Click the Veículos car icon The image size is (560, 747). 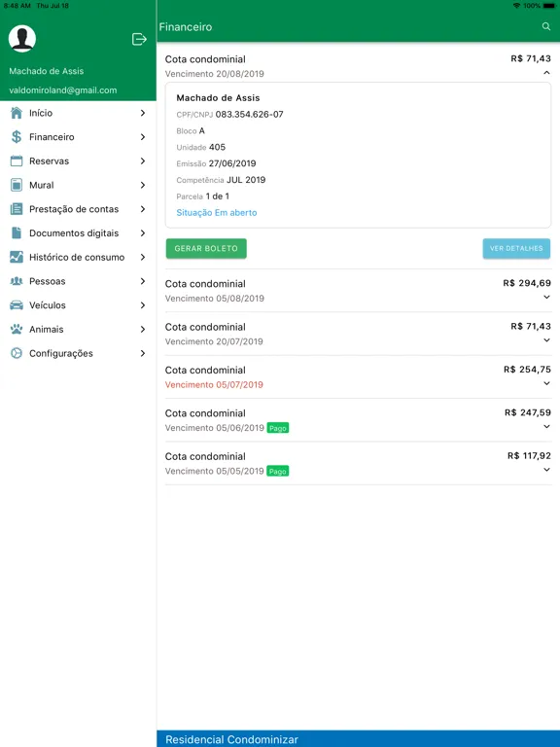[17, 304]
